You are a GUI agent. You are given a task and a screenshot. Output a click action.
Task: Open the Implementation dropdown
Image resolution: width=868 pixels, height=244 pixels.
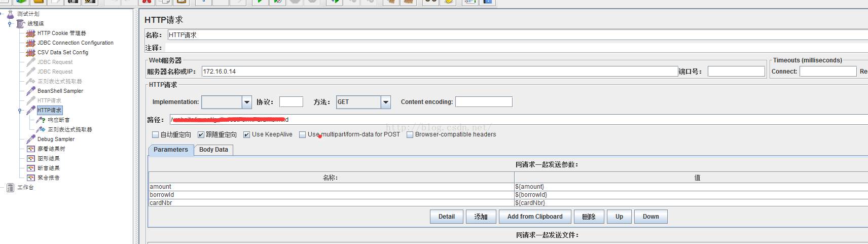pyautogui.click(x=247, y=102)
